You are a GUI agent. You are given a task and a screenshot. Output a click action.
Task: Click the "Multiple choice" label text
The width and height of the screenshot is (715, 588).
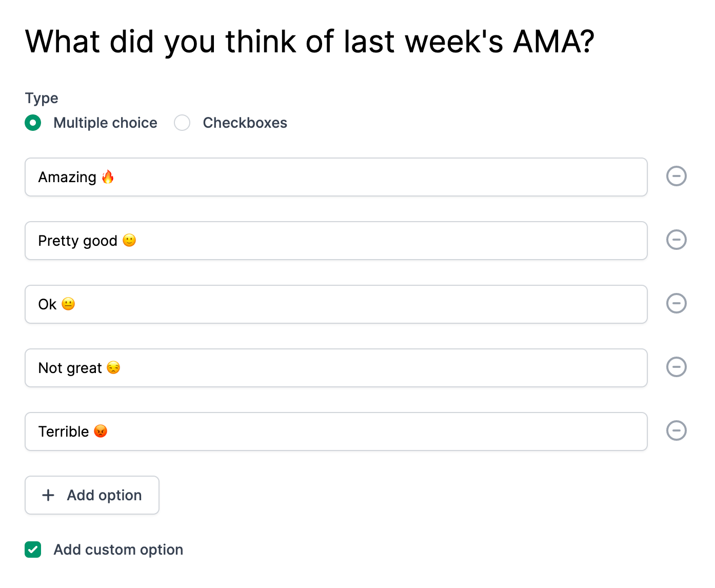tap(105, 123)
